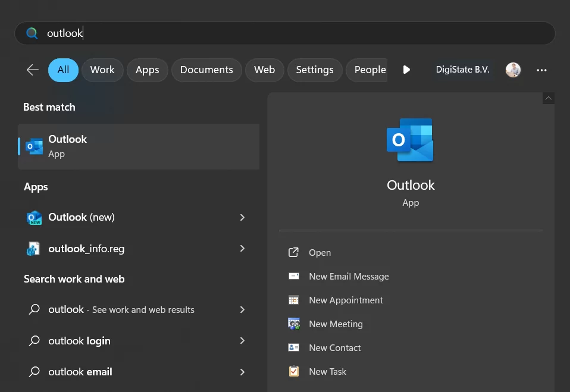Open the user profile picture
570x392 pixels.
click(x=513, y=70)
